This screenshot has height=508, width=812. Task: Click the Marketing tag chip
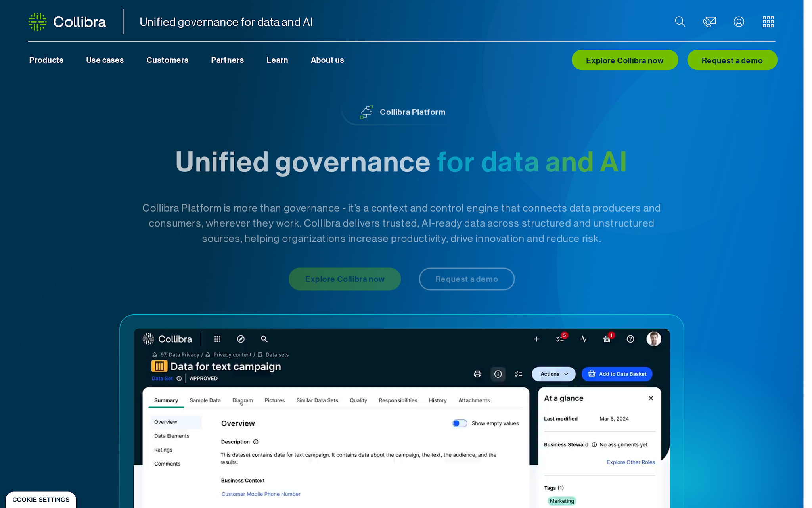(x=562, y=501)
